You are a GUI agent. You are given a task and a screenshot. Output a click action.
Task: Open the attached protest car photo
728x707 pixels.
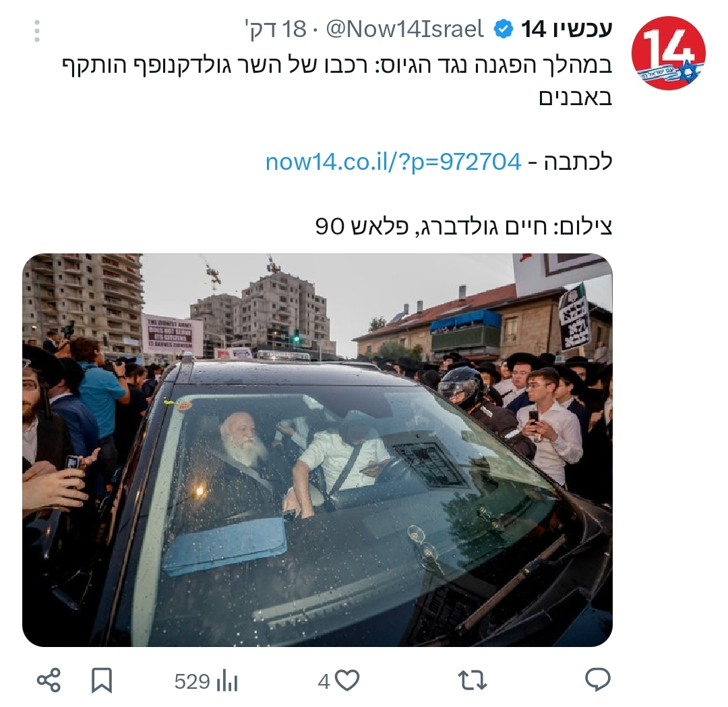click(x=317, y=450)
